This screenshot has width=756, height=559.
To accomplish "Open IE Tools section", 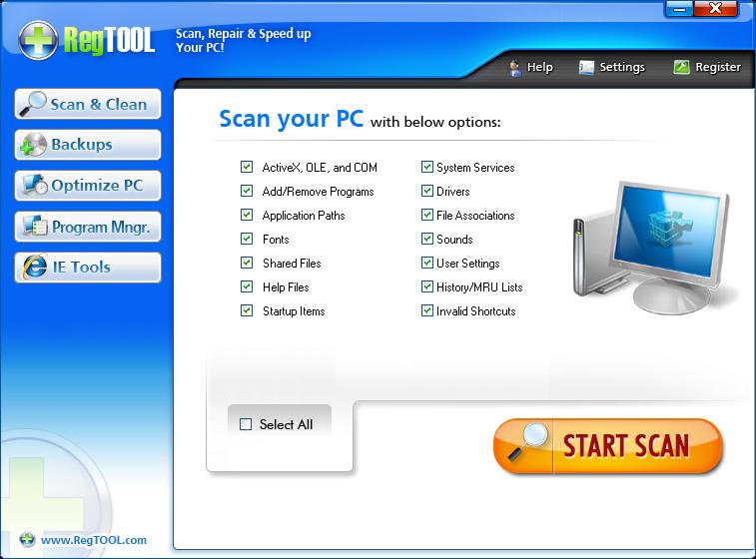I will [88, 267].
